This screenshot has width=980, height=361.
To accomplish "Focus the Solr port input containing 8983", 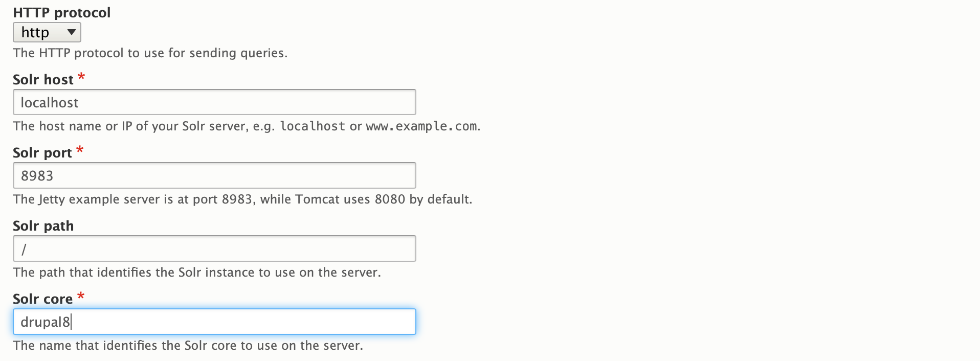I will (x=214, y=175).
